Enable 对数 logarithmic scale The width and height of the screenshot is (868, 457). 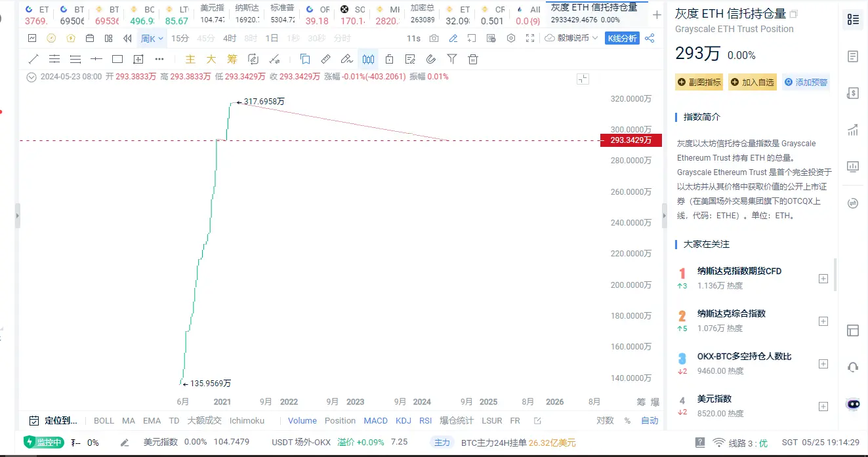[605, 420]
